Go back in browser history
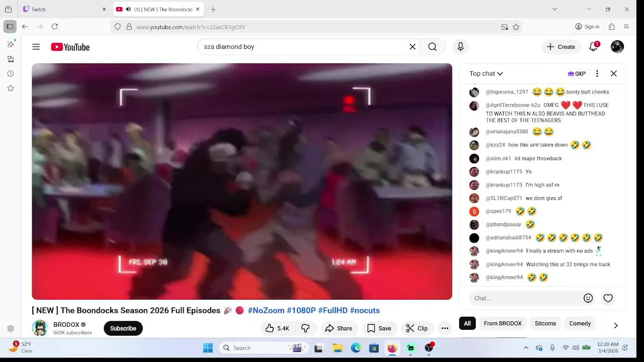 (25, 27)
